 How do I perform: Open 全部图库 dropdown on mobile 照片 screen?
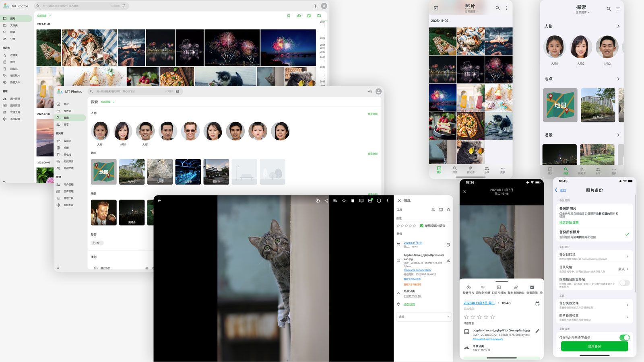pos(471,12)
